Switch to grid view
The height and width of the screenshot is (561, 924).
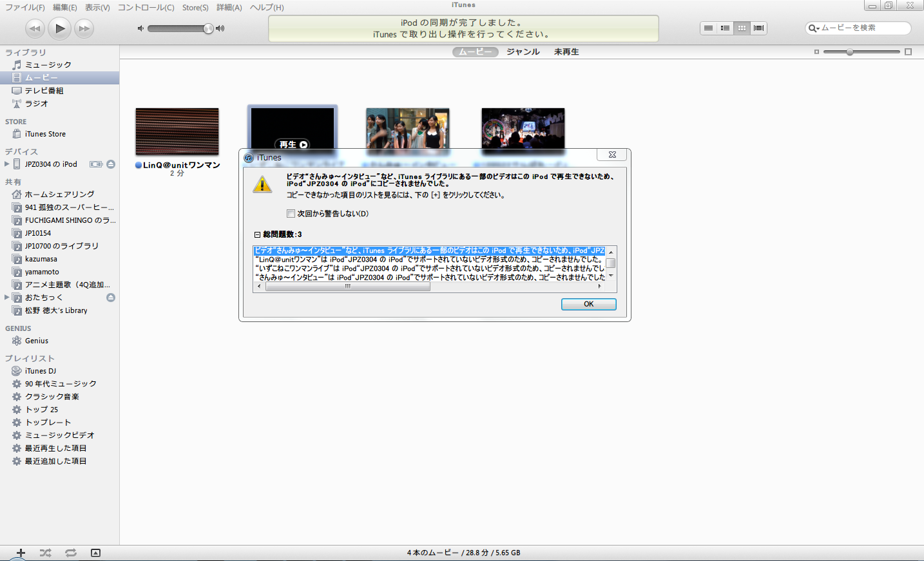(742, 28)
